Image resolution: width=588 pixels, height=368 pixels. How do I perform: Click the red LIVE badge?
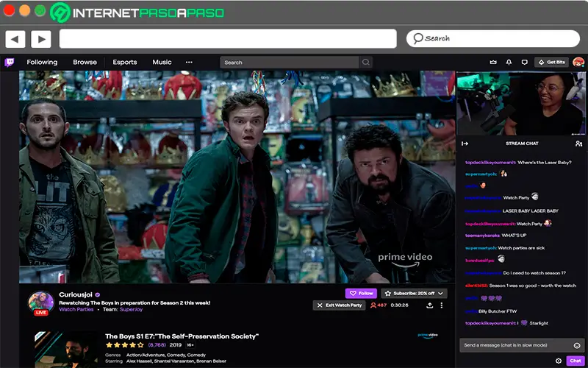(41, 312)
